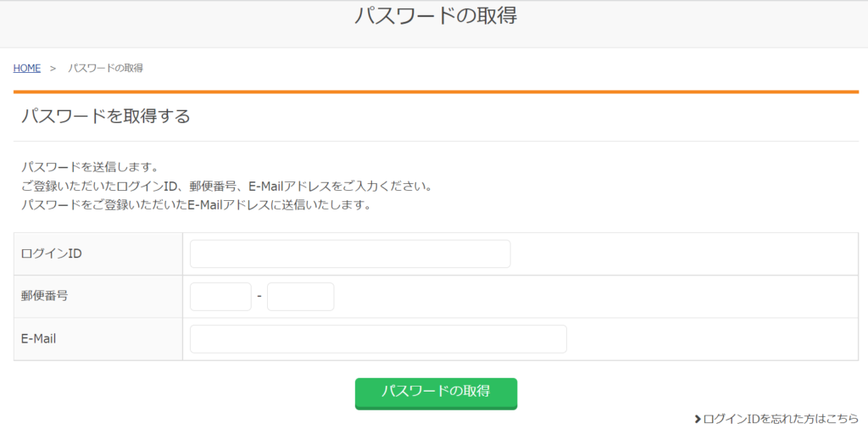The image size is (868, 440).
Task: Focus the ログインID input field
Action: pyautogui.click(x=350, y=254)
